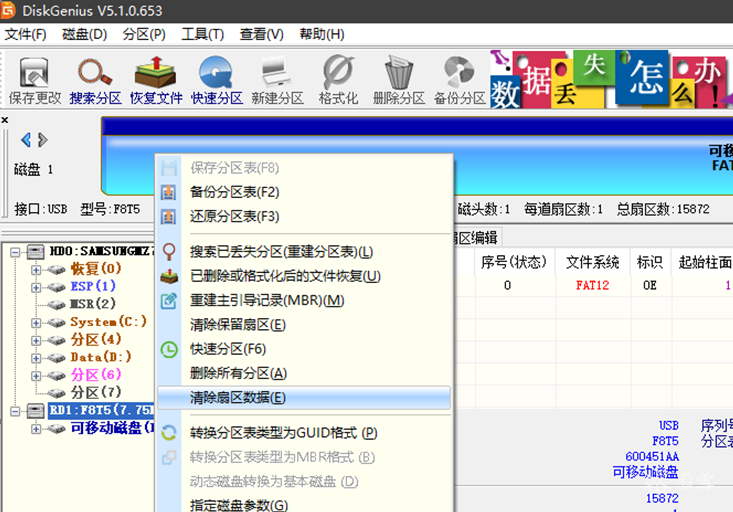Click the 标识 column header

click(x=650, y=262)
